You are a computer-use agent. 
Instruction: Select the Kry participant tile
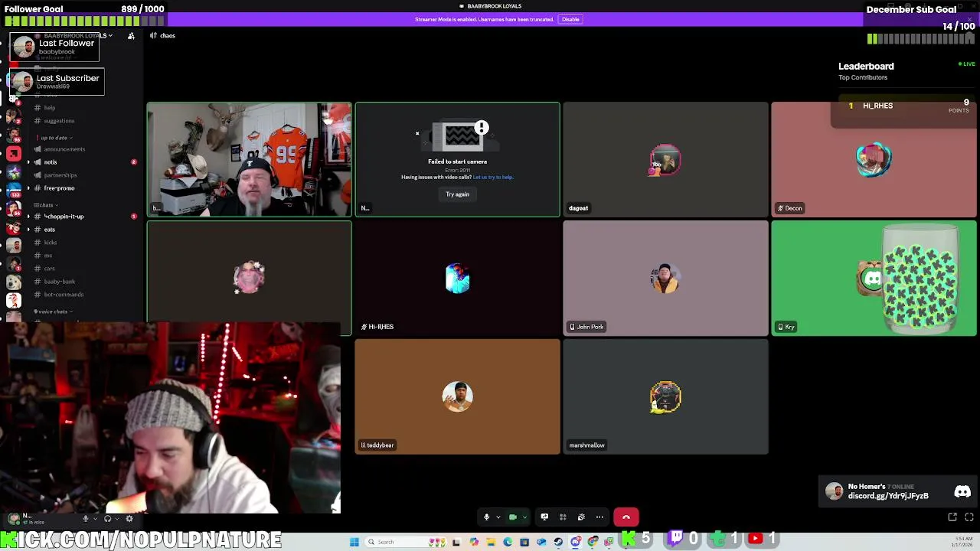coord(874,279)
